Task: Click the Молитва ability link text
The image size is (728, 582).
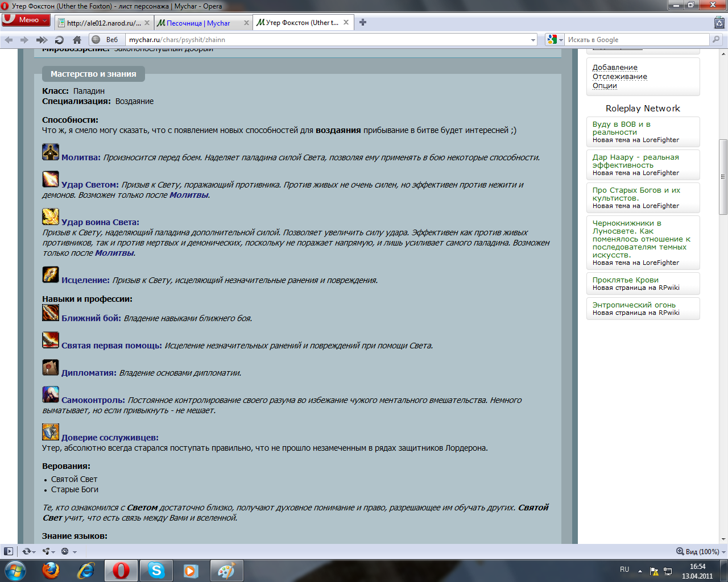Action: pos(81,157)
